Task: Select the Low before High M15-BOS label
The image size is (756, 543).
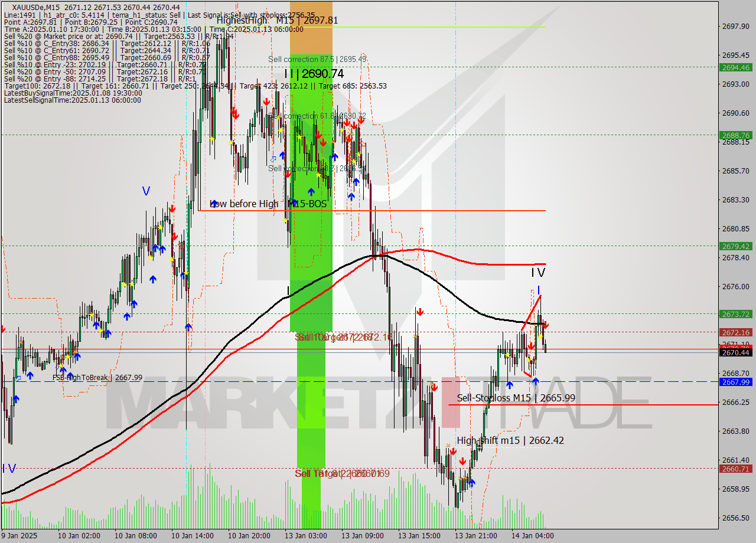Action: pyautogui.click(x=268, y=204)
